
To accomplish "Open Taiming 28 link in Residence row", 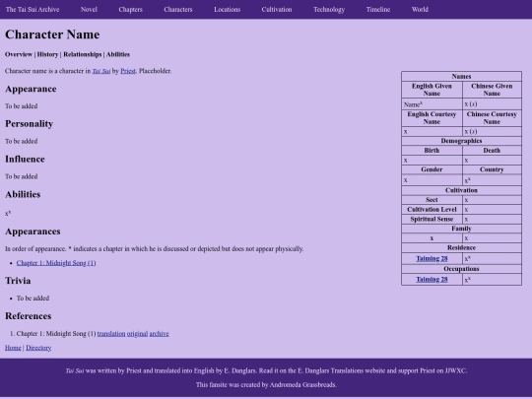I will (x=432, y=258).
